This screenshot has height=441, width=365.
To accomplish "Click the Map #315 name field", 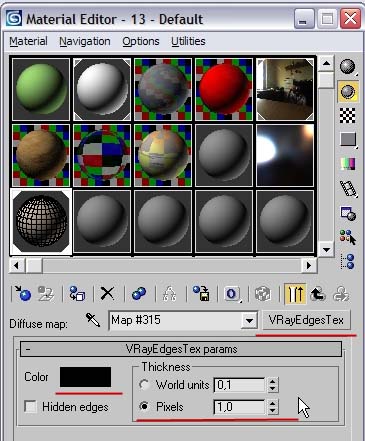I will pos(175,320).
